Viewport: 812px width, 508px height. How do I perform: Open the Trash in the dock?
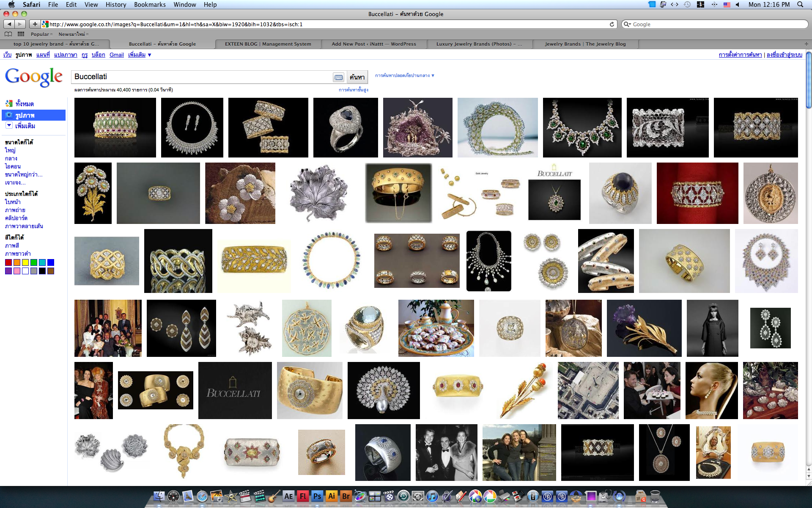[655, 496]
